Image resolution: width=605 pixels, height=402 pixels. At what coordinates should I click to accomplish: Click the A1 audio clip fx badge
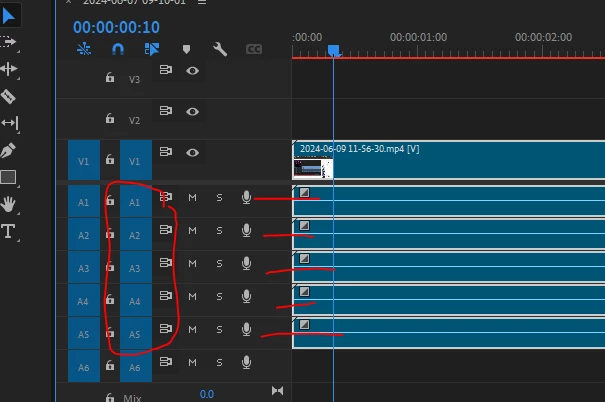pos(304,193)
